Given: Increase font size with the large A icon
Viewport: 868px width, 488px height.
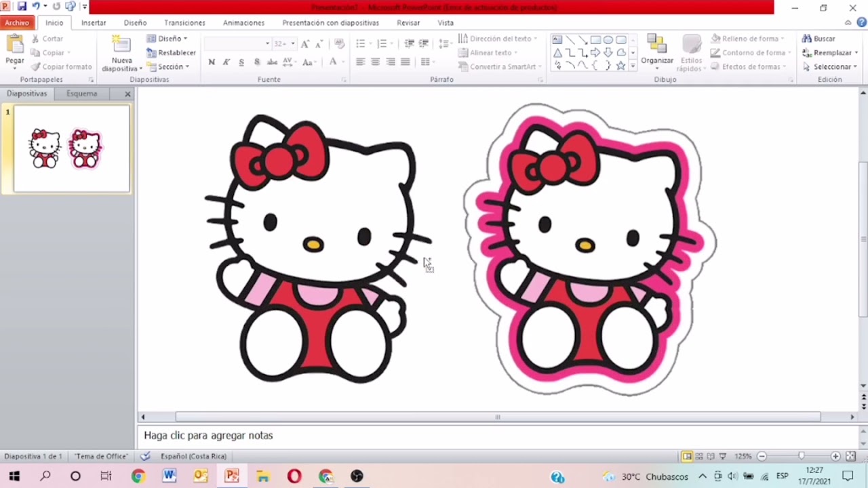Looking at the screenshot, I should click(x=305, y=43).
